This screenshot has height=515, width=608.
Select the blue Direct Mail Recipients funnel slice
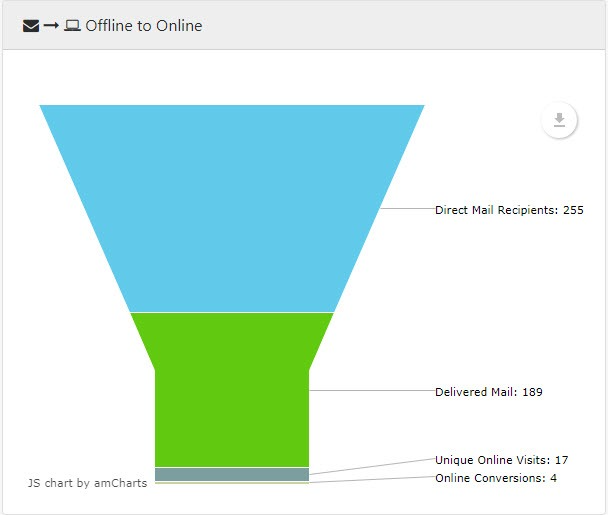232,208
